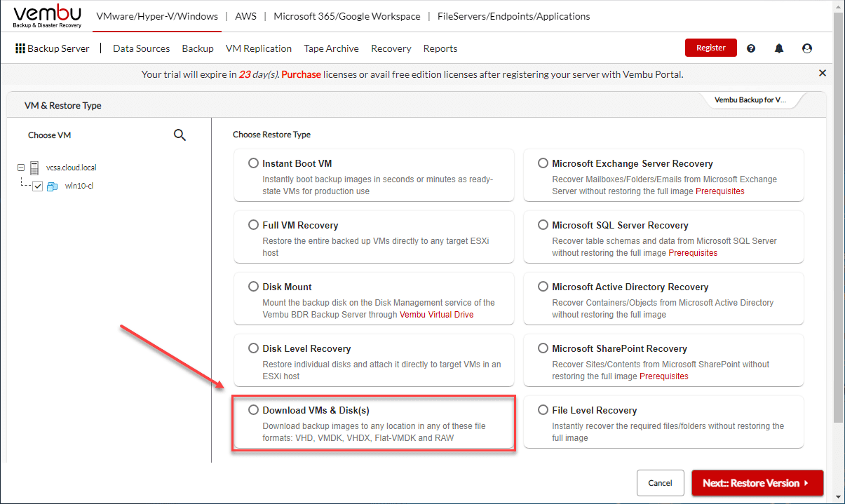Open the Recovery menu
The image size is (845, 504).
391,48
